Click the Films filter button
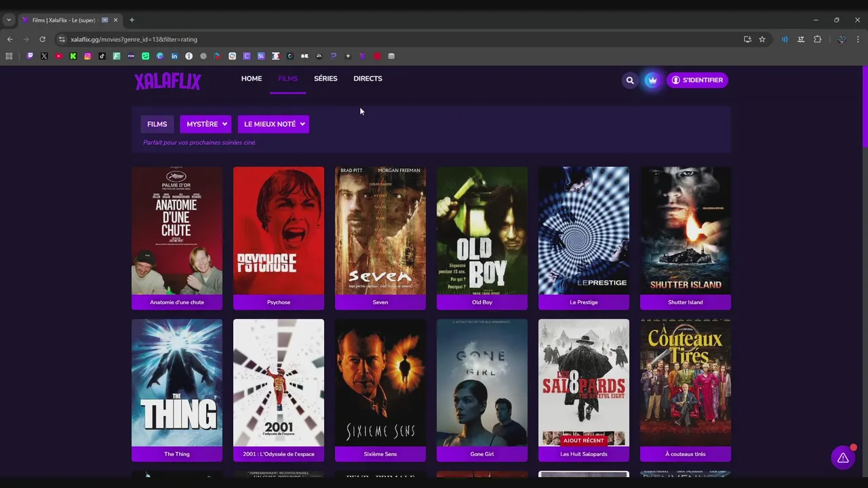868x488 pixels. pos(157,124)
